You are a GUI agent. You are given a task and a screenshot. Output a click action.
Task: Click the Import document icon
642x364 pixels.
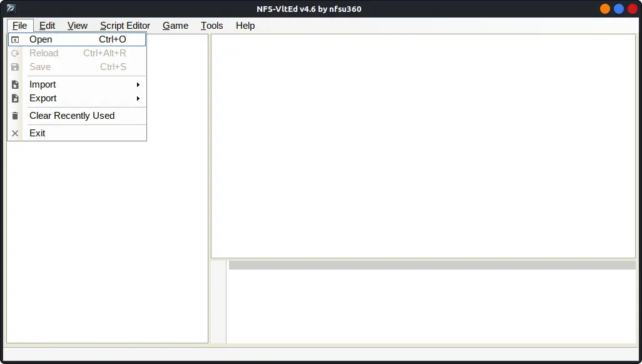[x=15, y=85]
